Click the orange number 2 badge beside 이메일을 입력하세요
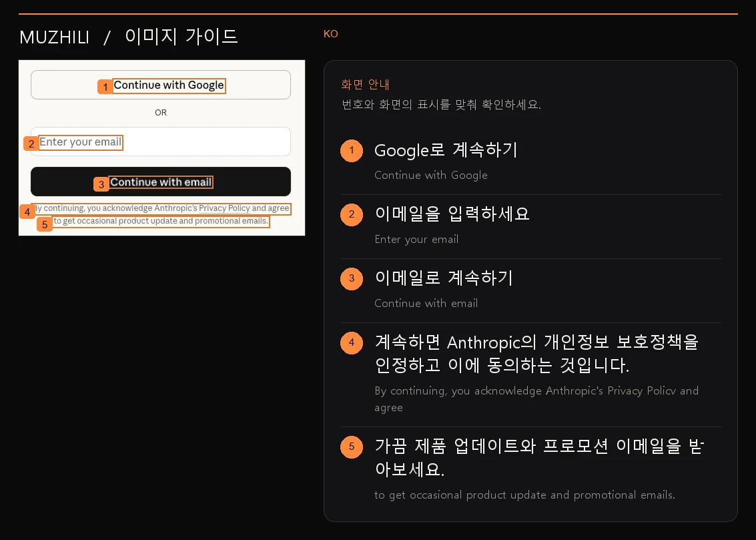756x540 pixels. (352, 214)
